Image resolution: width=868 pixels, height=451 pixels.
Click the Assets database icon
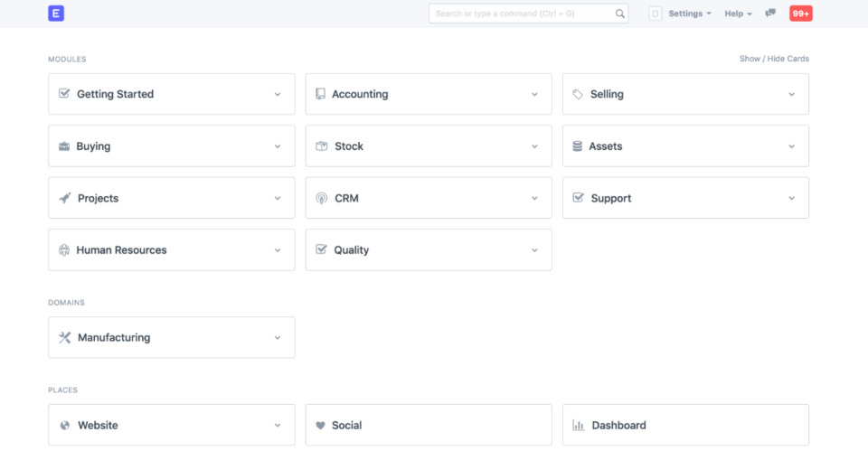pos(578,146)
